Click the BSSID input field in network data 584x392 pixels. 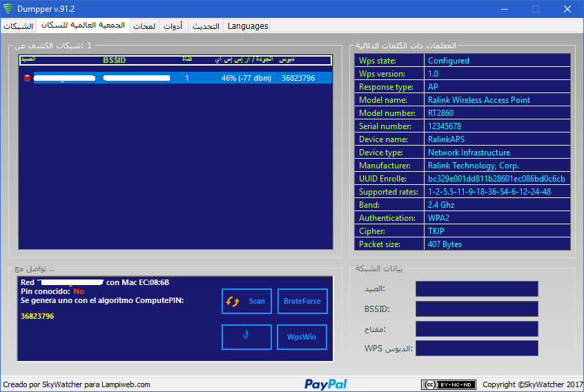click(x=477, y=309)
